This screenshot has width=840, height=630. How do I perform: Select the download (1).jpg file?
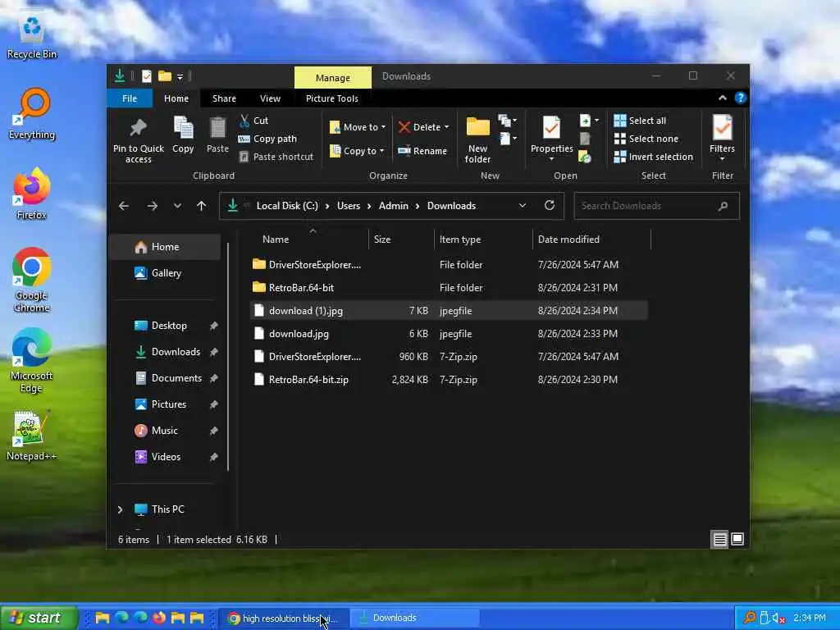click(449, 311)
